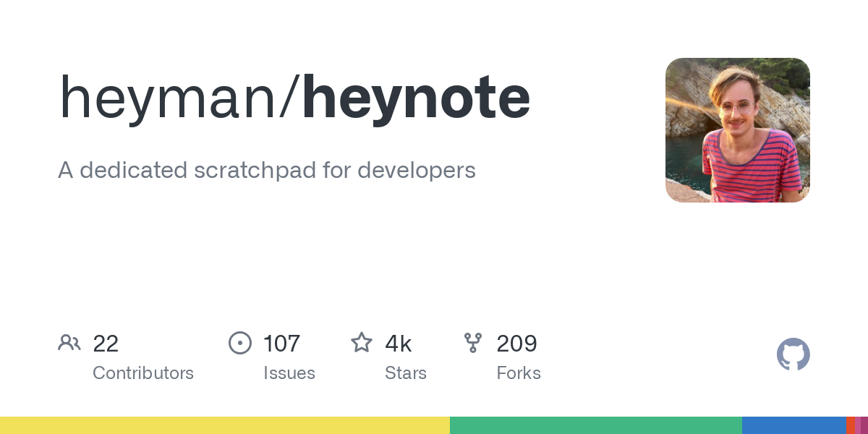Screen dimensions: 868x434
Task: Click the 'Forks' text label
Action: [x=519, y=373]
